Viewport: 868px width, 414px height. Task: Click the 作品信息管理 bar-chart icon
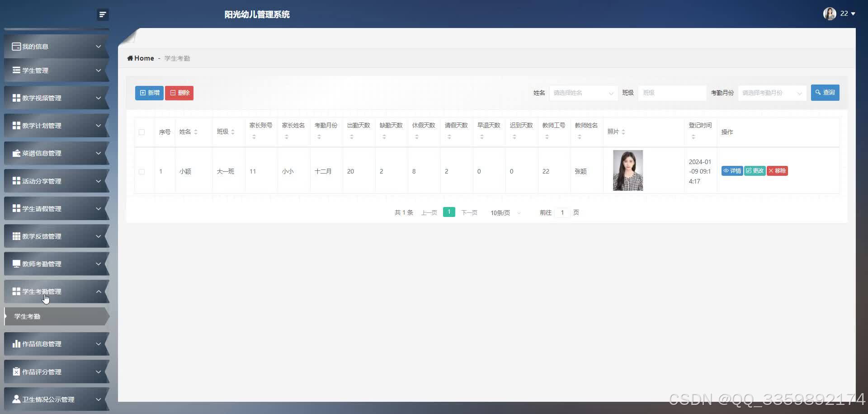point(16,343)
